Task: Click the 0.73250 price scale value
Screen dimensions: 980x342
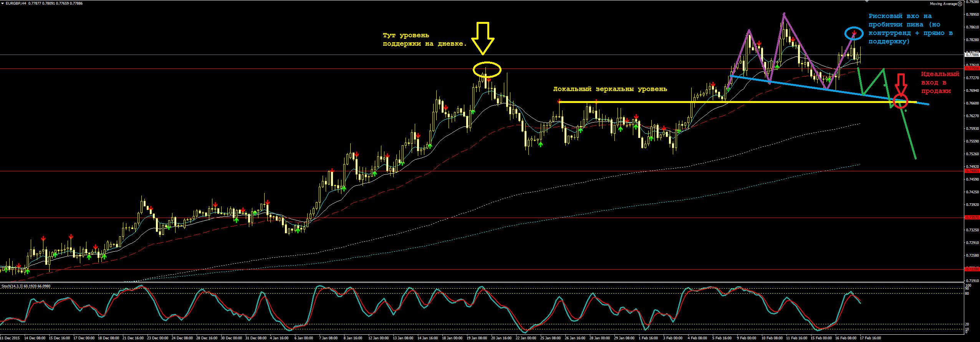Action: [x=972, y=230]
